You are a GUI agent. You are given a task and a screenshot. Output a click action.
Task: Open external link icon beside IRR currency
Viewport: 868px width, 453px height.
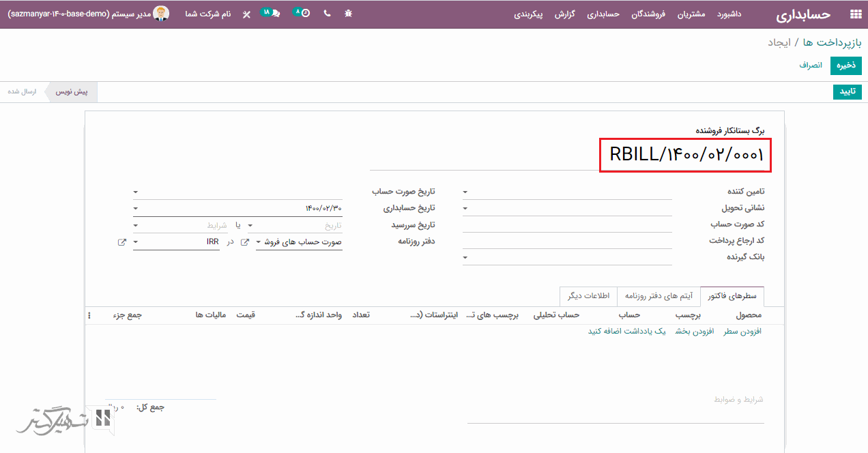(122, 242)
